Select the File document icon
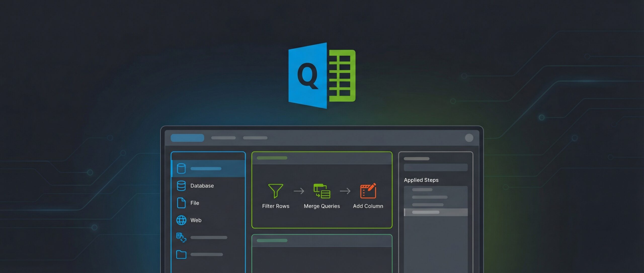Image resolution: width=644 pixels, height=273 pixels. [x=181, y=203]
